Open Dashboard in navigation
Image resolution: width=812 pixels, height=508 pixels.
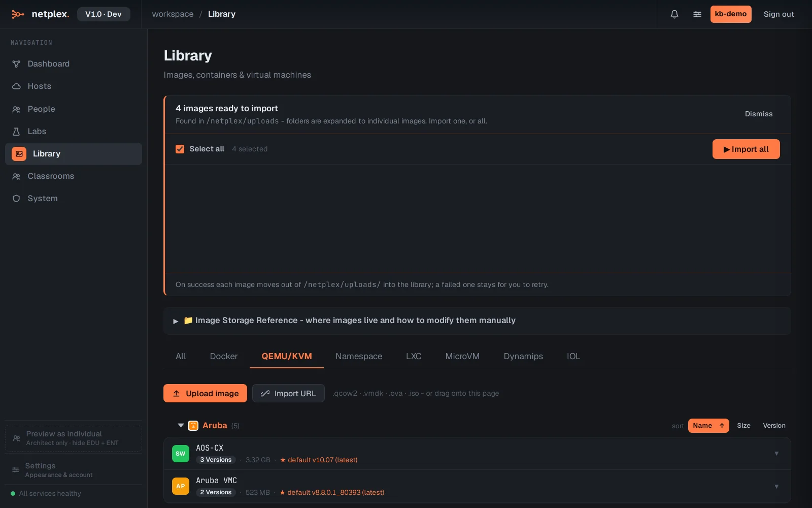point(74,64)
